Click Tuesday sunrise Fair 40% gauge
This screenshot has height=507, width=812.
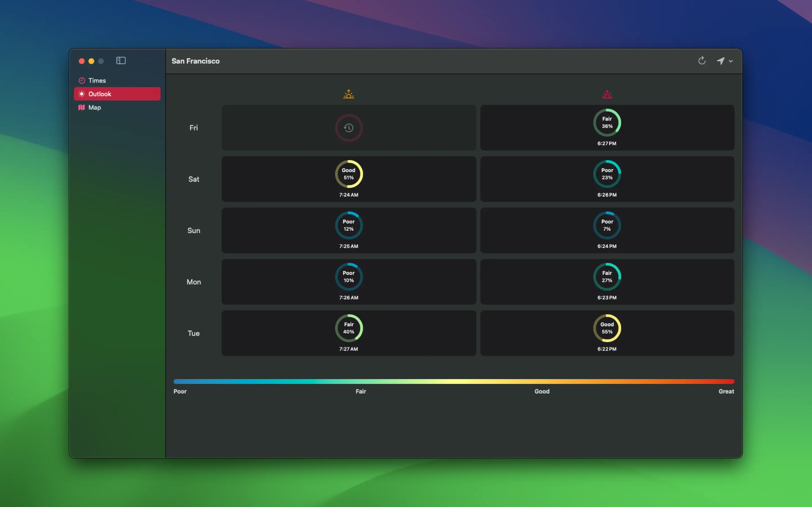(348, 328)
